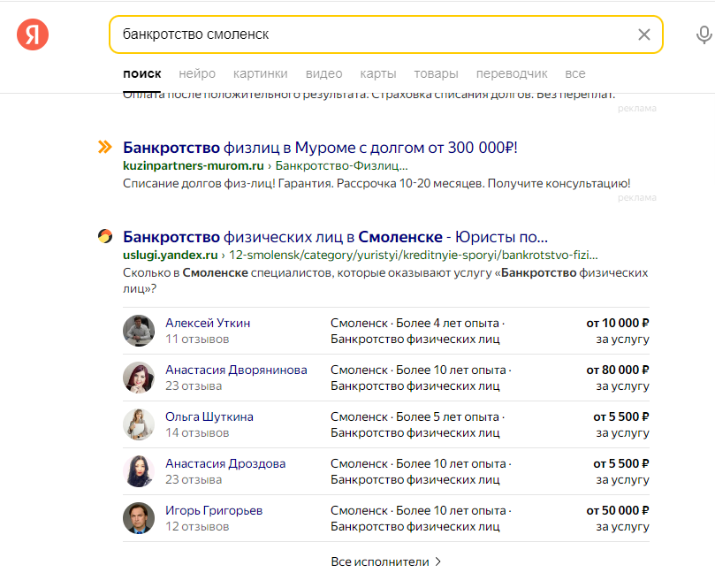The height and width of the screenshot is (588, 715).
Task: Click the '11 отзывов' reviews text
Action: tap(197, 340)
